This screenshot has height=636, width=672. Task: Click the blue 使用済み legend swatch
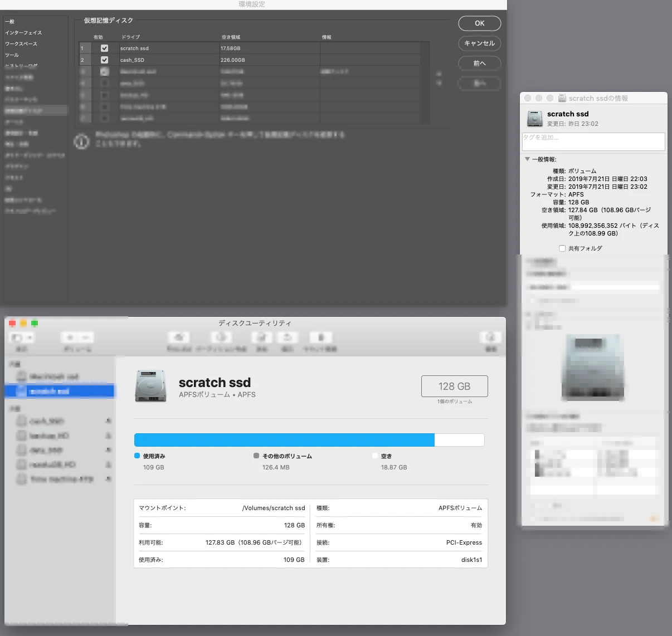(x=137, y=456)
